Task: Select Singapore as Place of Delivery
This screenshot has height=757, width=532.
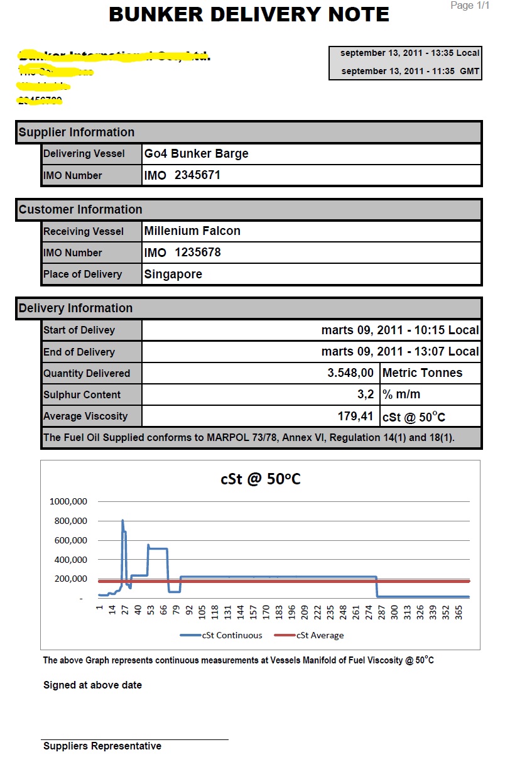Action: coord(173,274)
